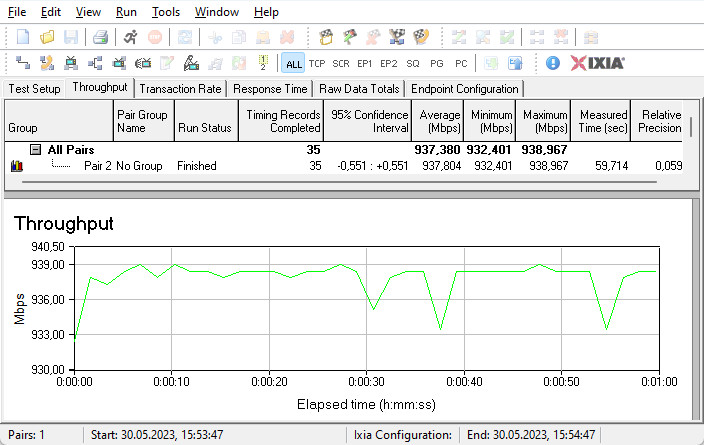Open the Response Time tab
Image resolution: width=704 pixels, height=445 pixels.
[x=270, y=89]
